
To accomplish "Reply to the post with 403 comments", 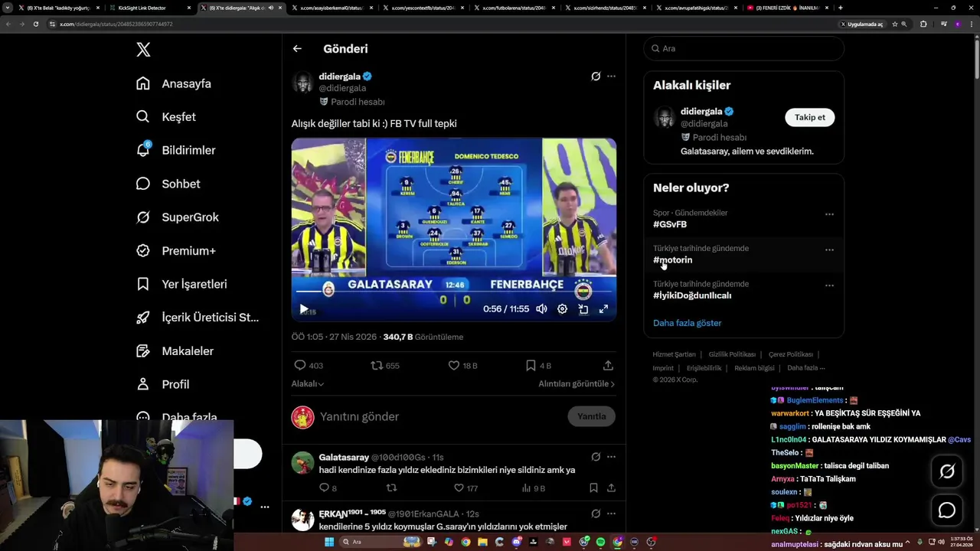I will (x=309, y=366).
